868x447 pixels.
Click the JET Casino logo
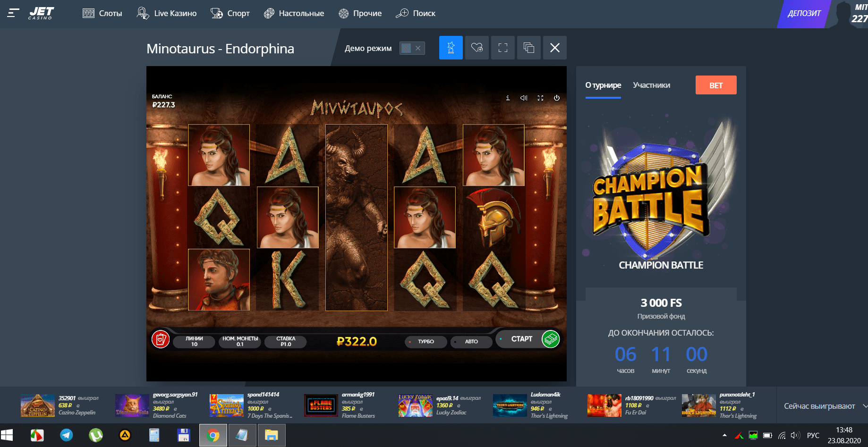pos(41,13)
